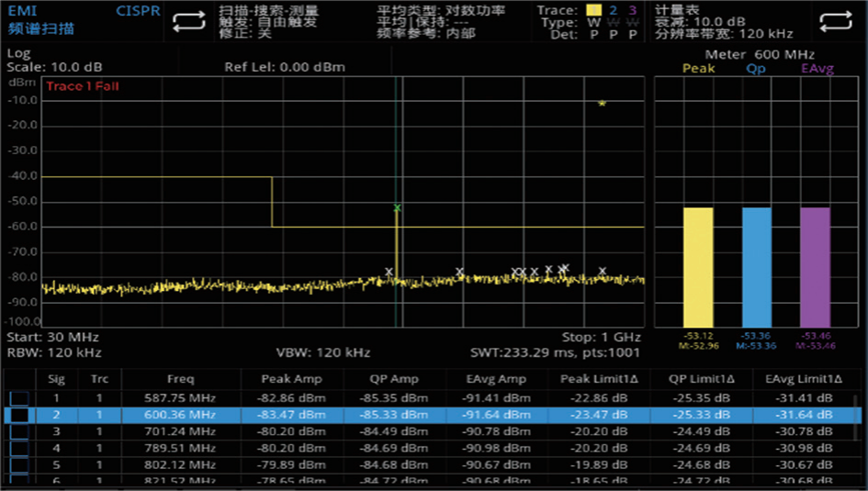Image resolution: width=868 pixels, height=491 pixels.
Task: Click the -19.89 dB peak limit cell
Action: point(599,464)
